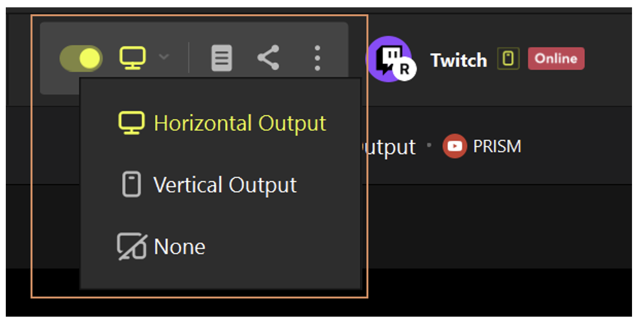Click the R badge on Twitch avatar
Screen dimensions: 644x329
tap(404, 69)
